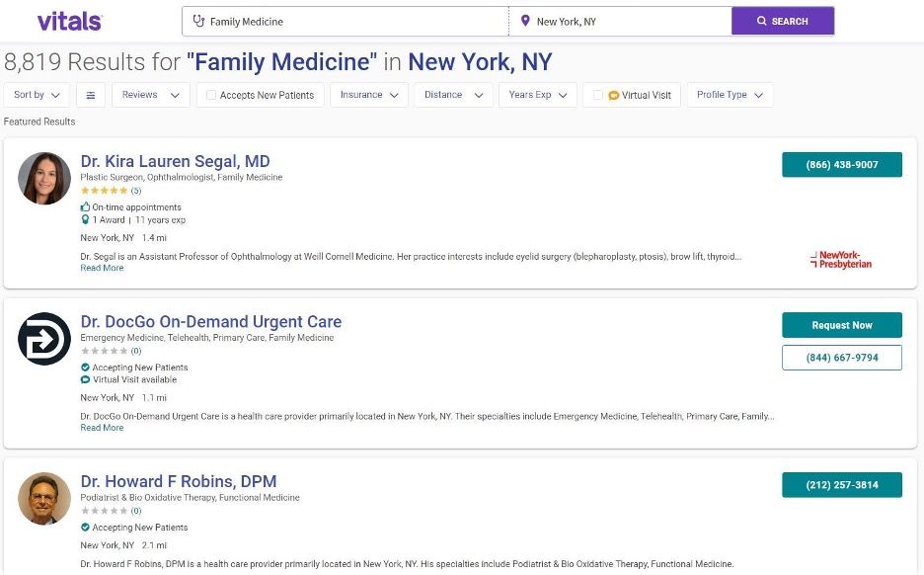Click DocGo's empty star rating

click(x=105, y=351)
